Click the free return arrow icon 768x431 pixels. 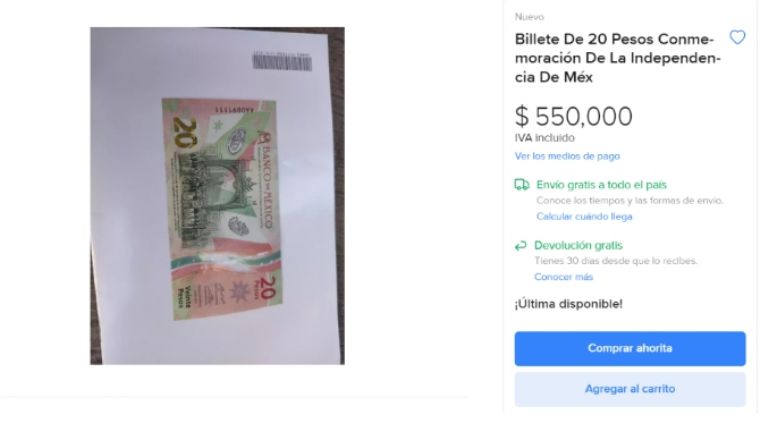(x=520, y=245)
